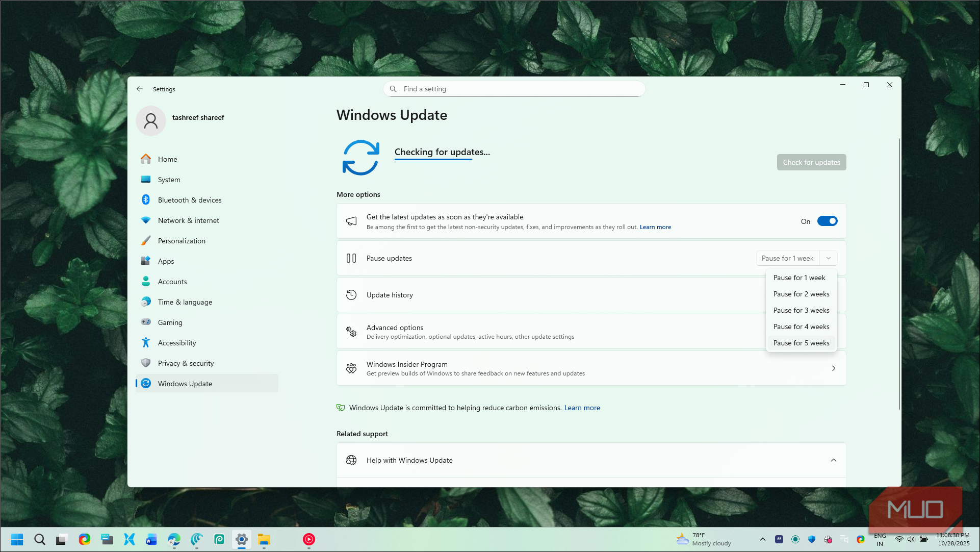
Task: Click the Check for updates button
Action: tap(811, 163)
